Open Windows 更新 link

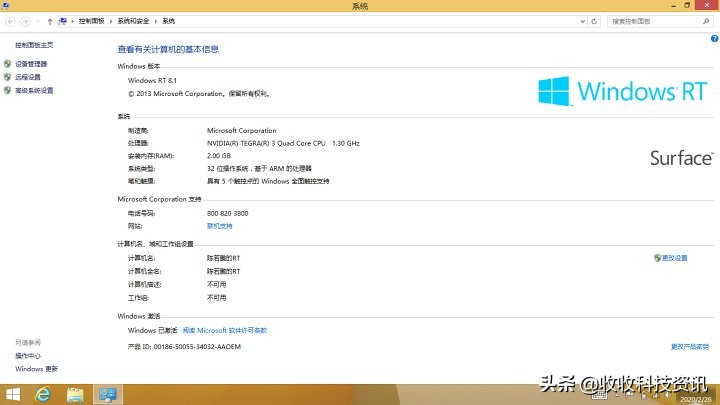[36, 369]
